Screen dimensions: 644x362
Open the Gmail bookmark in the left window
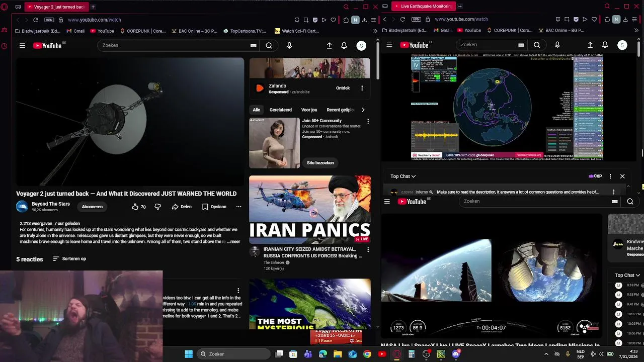75,31
